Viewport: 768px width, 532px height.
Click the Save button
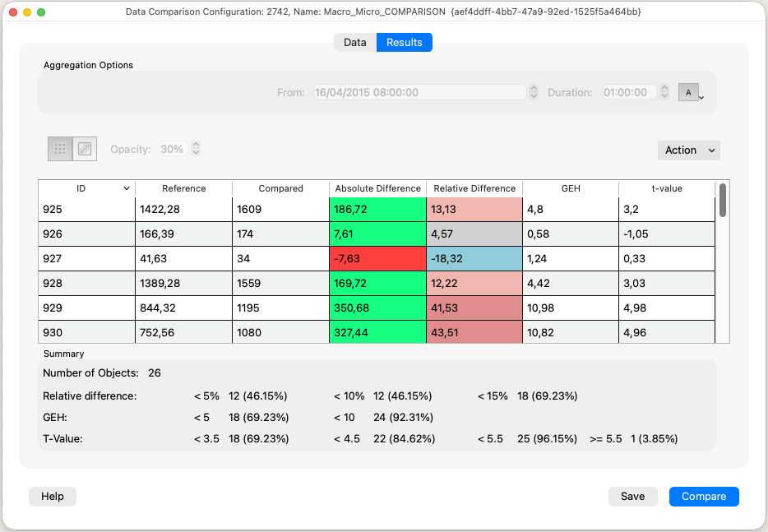point(633,497)
